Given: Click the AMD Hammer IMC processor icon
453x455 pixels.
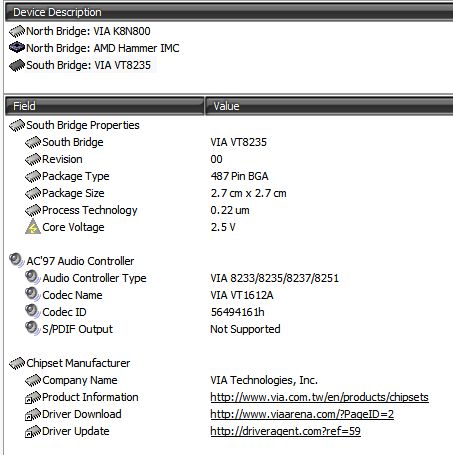Looking at the screenshot, I should 17,48.
